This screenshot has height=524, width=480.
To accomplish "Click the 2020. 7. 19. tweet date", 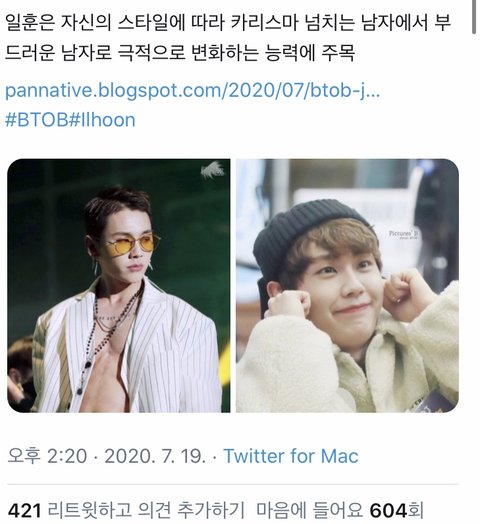I will 155,456.
